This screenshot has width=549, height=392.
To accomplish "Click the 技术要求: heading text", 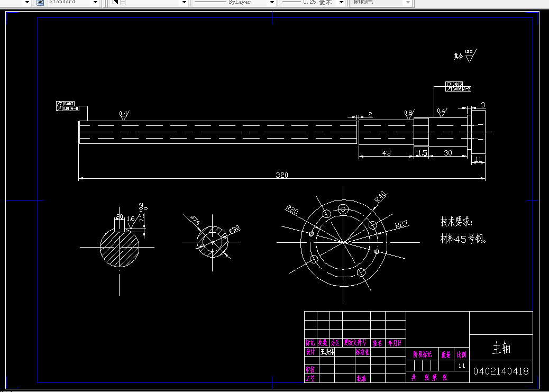I will coord(456,222).
